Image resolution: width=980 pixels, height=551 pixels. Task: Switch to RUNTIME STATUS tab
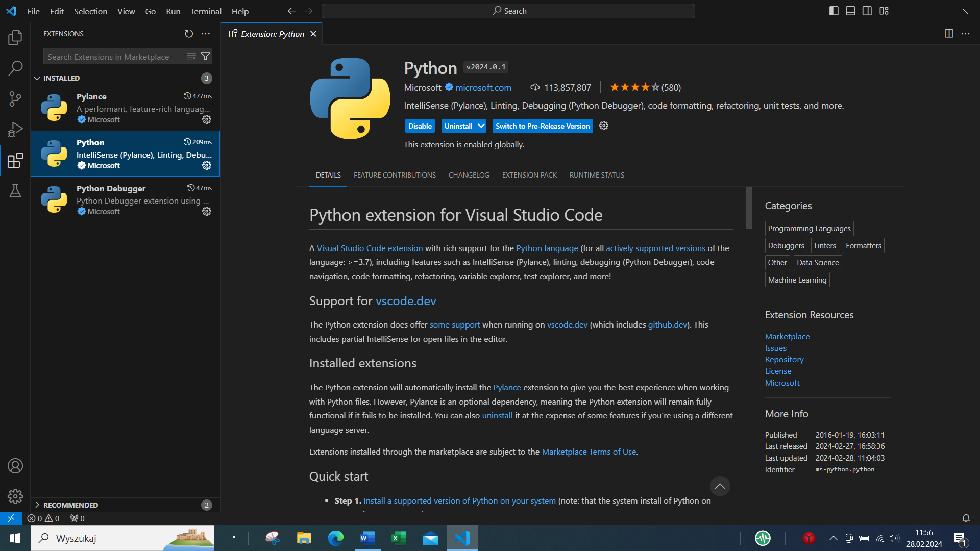point(597,175)
